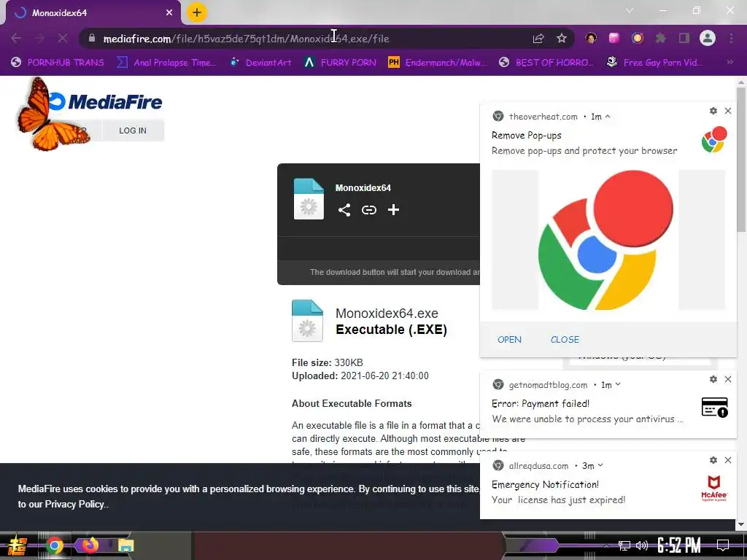Viewport: 747px width, 560px height.
Task: Open the Start menu on taskbar
Action: pyautogui.click(x=18, y=545)
